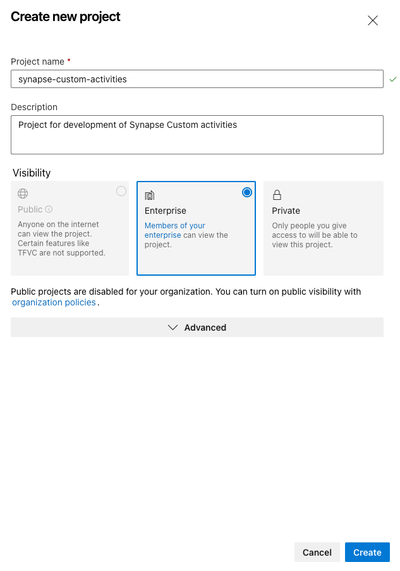Open the Members of your enterprise link
The width and height of the screenshot is (400, 571).
(175, 230)
